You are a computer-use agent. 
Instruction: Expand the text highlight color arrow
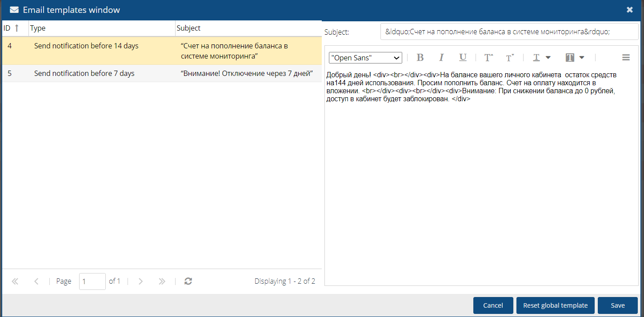[x=582, y=58]
